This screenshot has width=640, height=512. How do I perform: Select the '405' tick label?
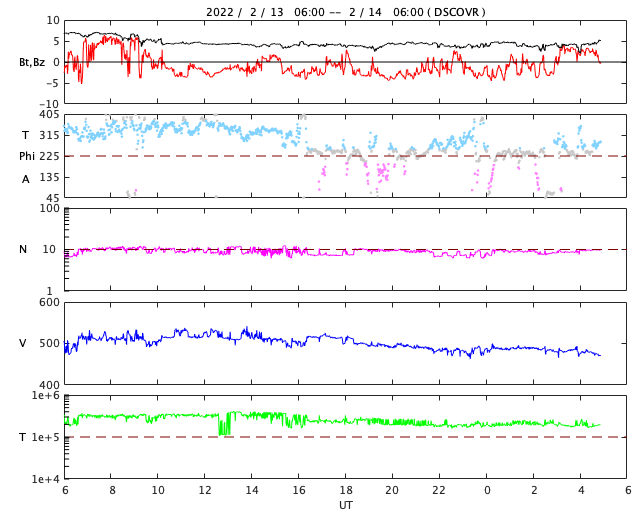49,114
